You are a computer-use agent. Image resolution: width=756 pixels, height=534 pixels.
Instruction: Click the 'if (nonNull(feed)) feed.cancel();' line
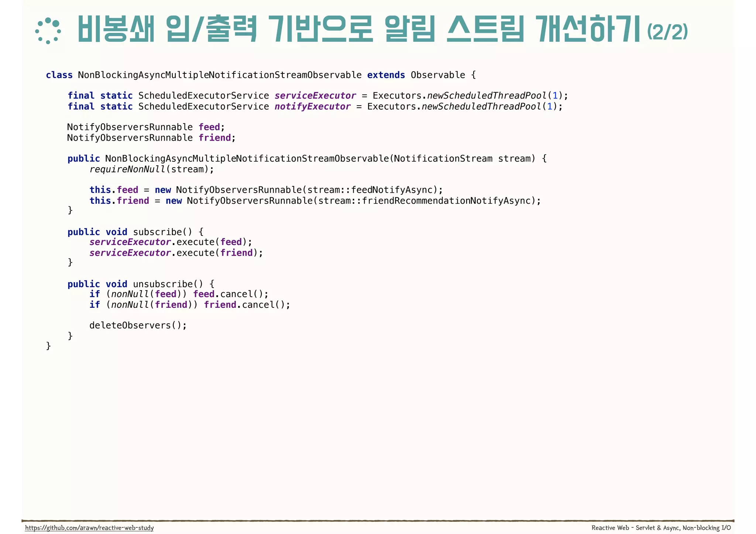(179, 294)
